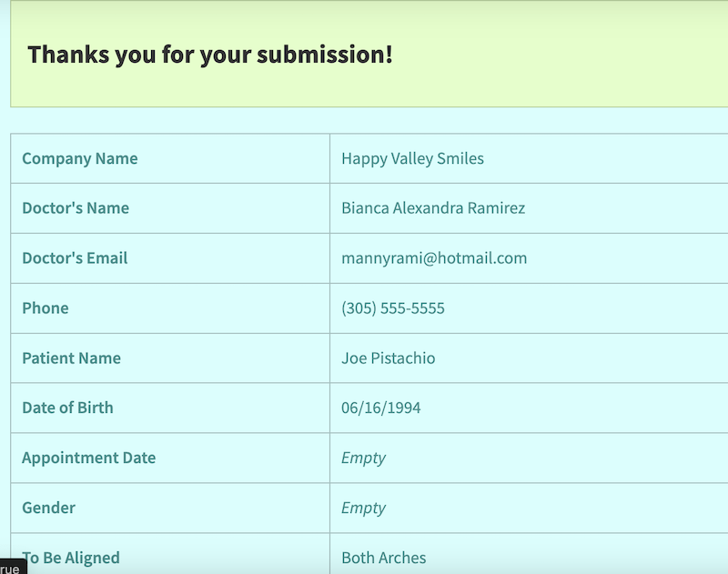
Task: Click the Phone label cell
Action: (x=45, y=308)
